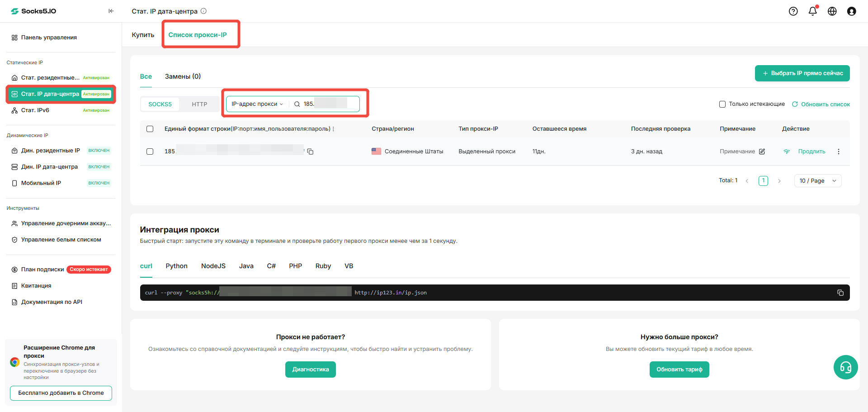Open the 'IP-адрес прокси' filter dropdown
This screenshot has width=868, height=412.
pyautogui.click(x=257, y=104)
